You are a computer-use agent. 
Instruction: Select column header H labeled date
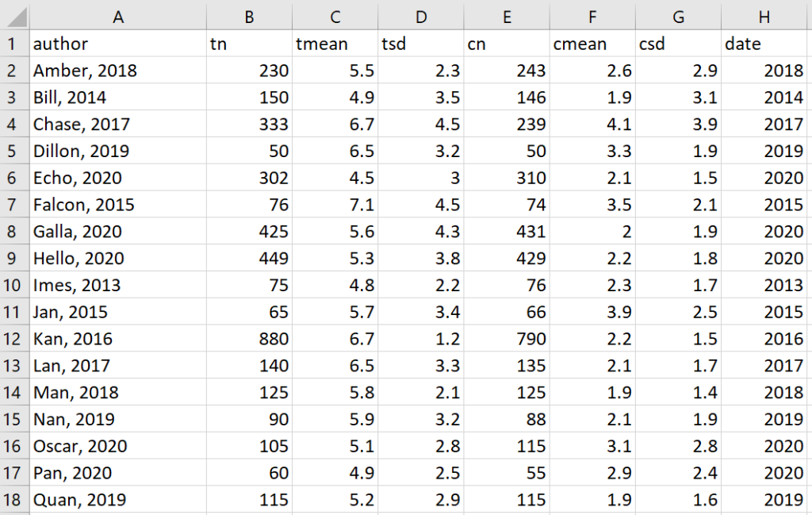click(764, 17)
